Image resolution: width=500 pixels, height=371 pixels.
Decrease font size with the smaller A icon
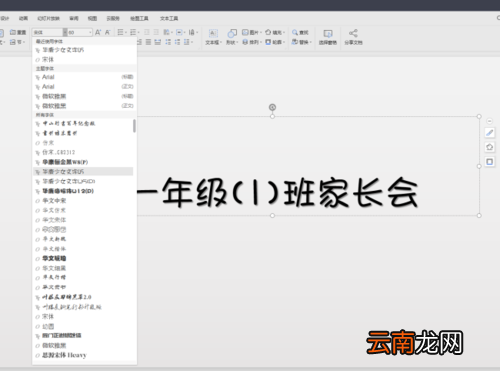pyautogui.click(x=108, y=32)
